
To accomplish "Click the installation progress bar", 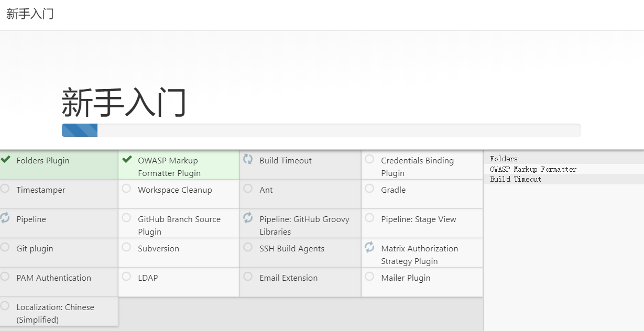I will (321, 130).
